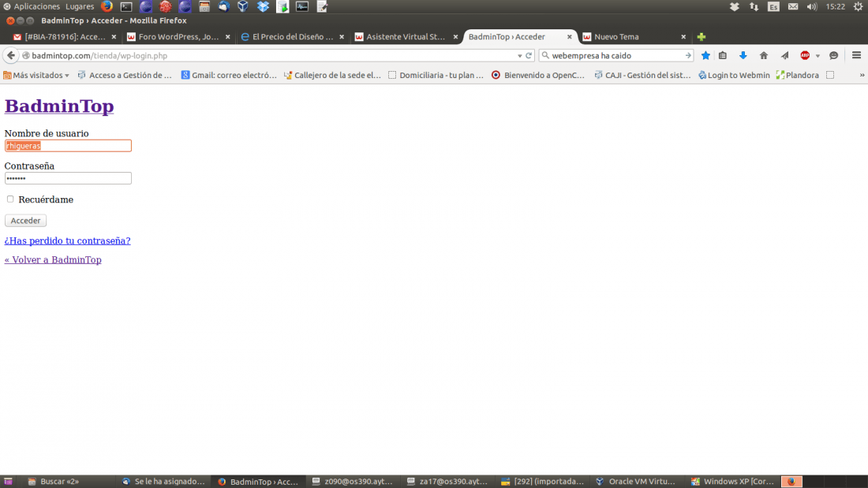Image resolution: width=868 pixels, height=488 pixels.
Task: Open the chat bubble toolbar icon
Action: (834, 55)
